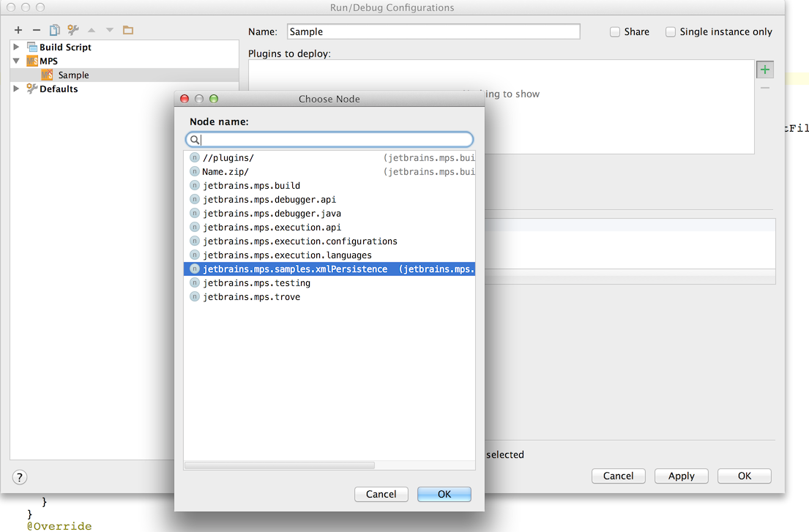Screen dimensions: 809x532
Task: Close the Choose Node dialog with red button
Action: tap(184, 99)
